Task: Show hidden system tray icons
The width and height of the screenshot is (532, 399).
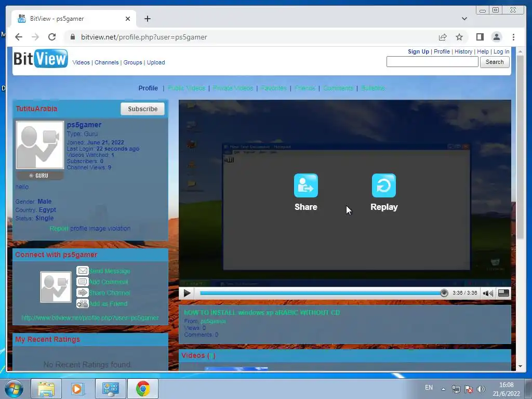Action: [x=443, y=389]
